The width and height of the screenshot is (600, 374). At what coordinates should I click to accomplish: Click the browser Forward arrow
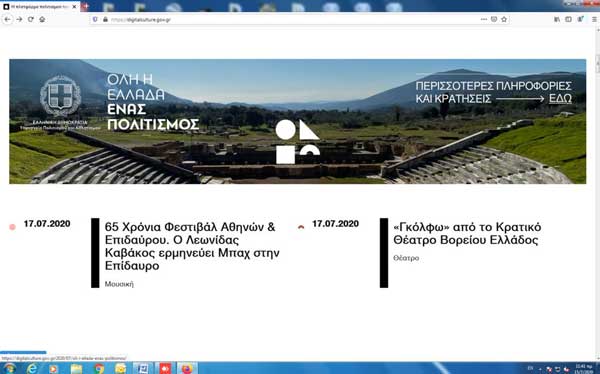[19, 20]
